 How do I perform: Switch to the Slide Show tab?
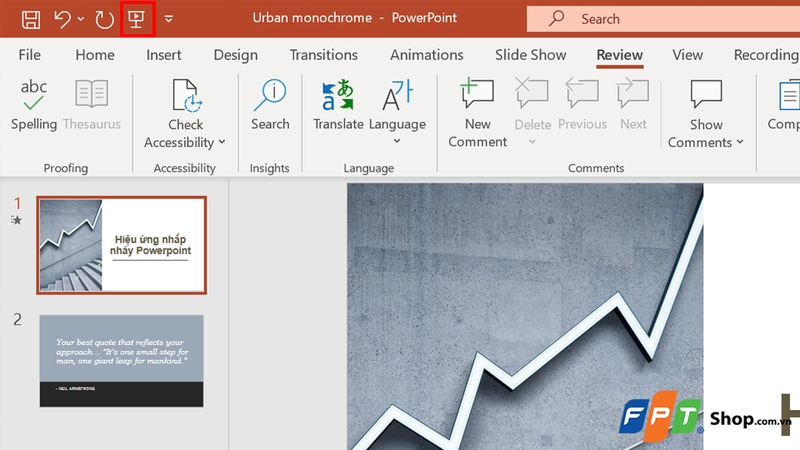tap(530, 55)
